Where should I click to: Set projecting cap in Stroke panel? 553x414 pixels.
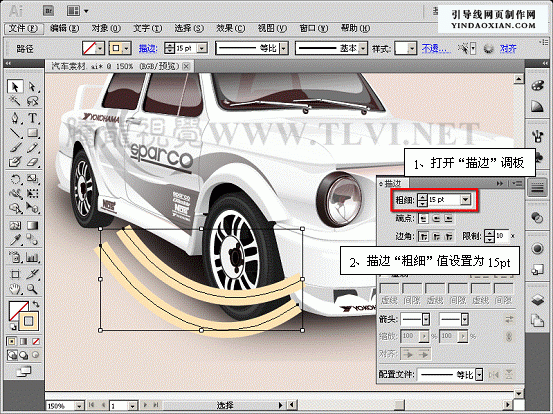click(448, 219)
